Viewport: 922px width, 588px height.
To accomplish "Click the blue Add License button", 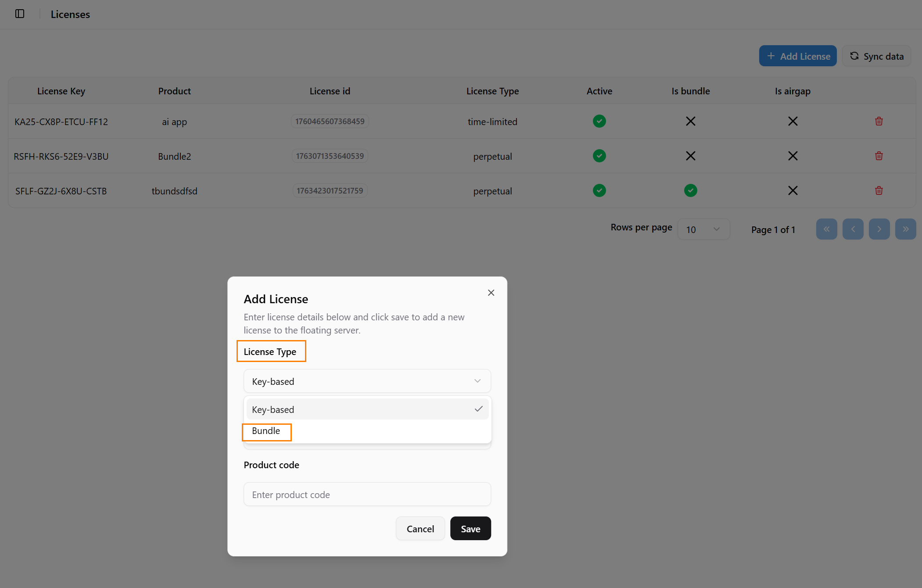I will pyautogui.click(x=797, y=56).
